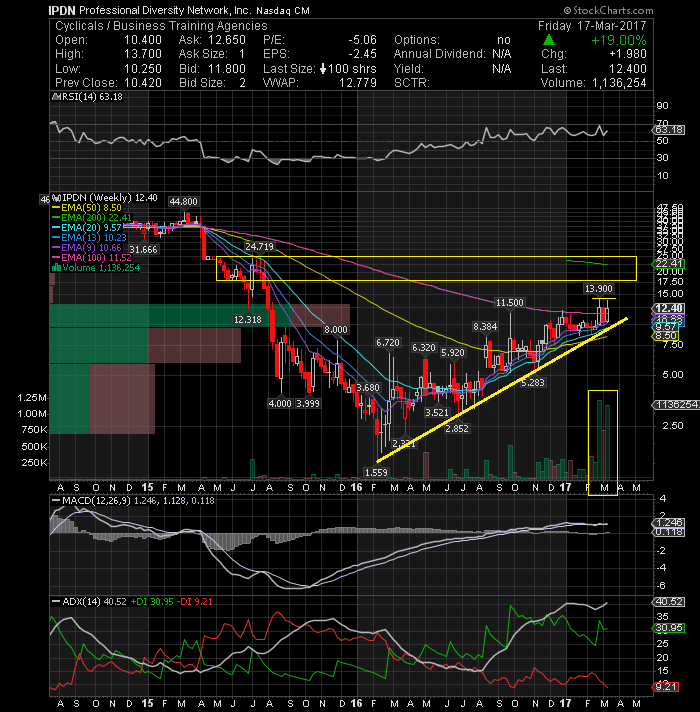Click the green Volume 1,136,254 legend entry
700x712 pixels.
[96, 267]
